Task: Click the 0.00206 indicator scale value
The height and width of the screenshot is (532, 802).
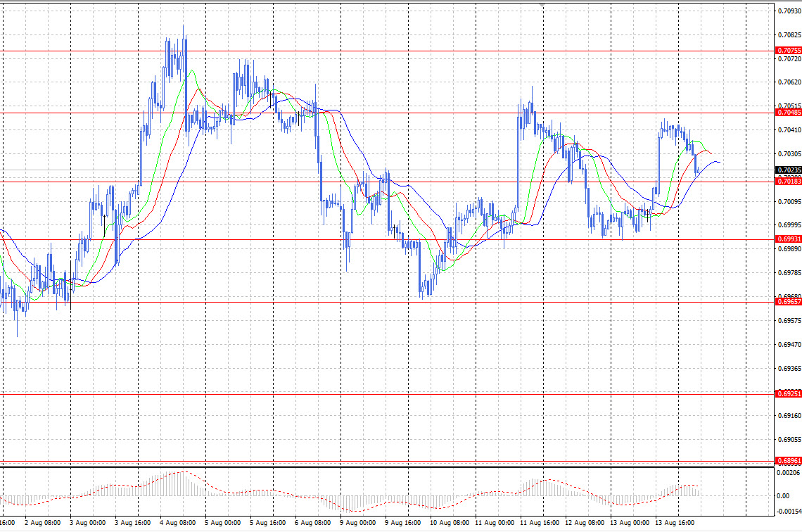Action: [x=789, y=473]
